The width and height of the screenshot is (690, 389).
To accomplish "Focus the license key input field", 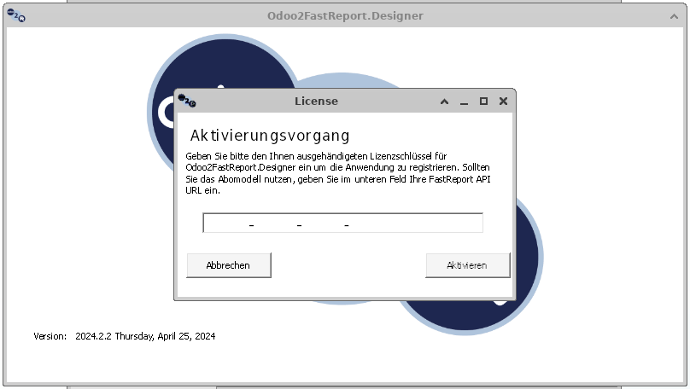I will [x=343, y=223].
